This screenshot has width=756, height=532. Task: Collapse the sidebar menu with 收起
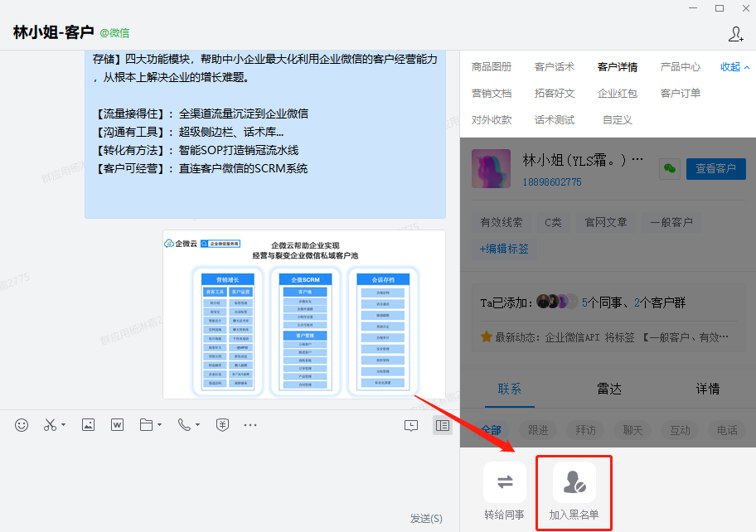coord(734,67)
